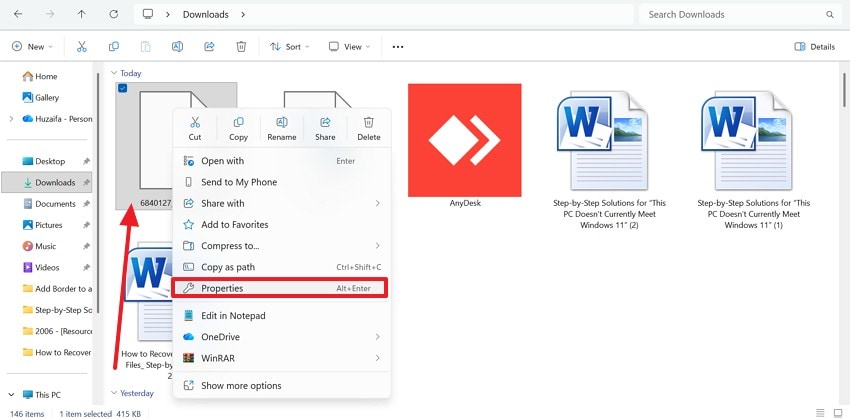Open the Compress to... submenu
This screenshot has width=850, height=419.
click(281, 246)
